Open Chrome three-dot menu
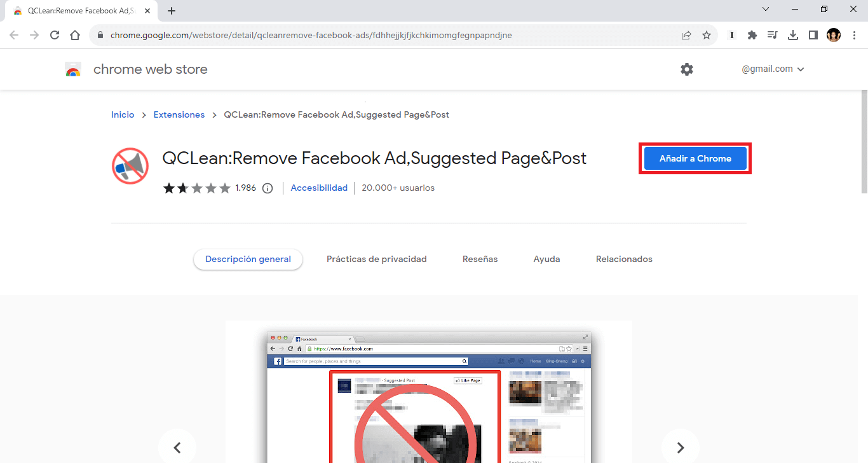868x463 pixels. click(x=853, y=36)
